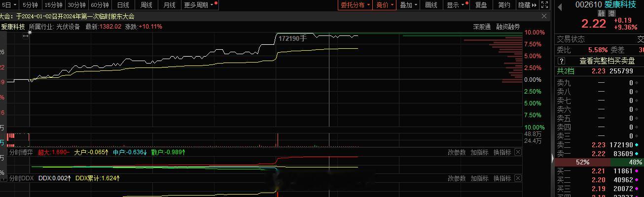Click 加指标 on the 分时博弈 panel
The width and height of the screenshot is (644, 197).
coord(479,152)
